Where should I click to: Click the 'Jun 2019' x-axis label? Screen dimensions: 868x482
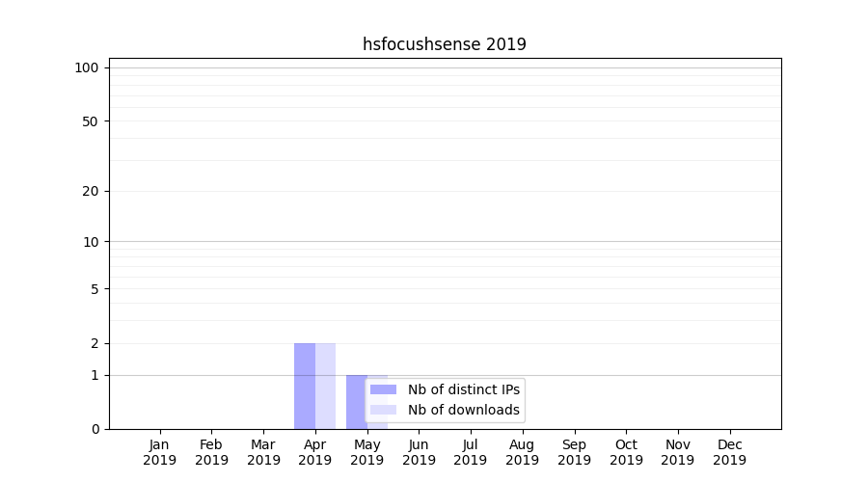pyautogui.click(x=419, y=452)
